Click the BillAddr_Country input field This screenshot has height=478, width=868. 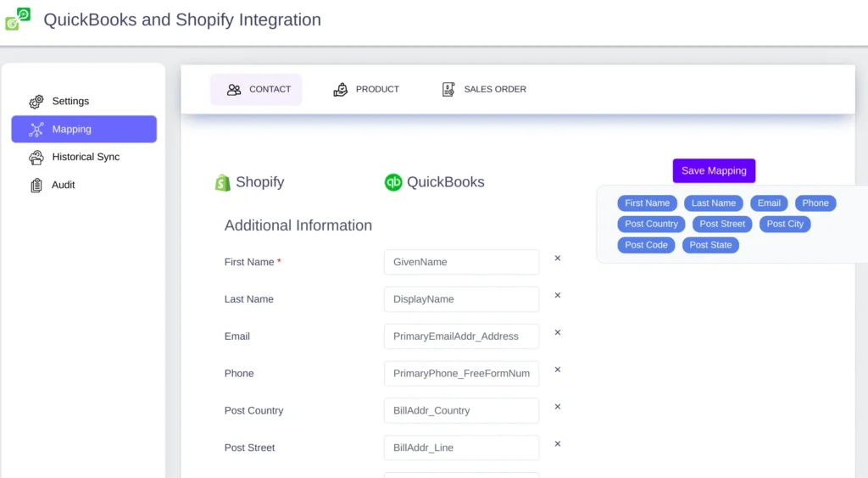(x=461, y=410)
